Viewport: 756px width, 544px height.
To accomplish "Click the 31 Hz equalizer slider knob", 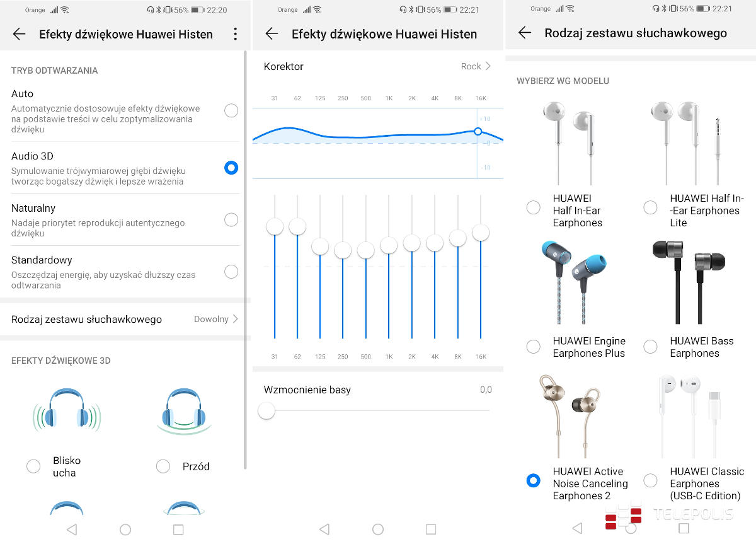I will [275, 226].
